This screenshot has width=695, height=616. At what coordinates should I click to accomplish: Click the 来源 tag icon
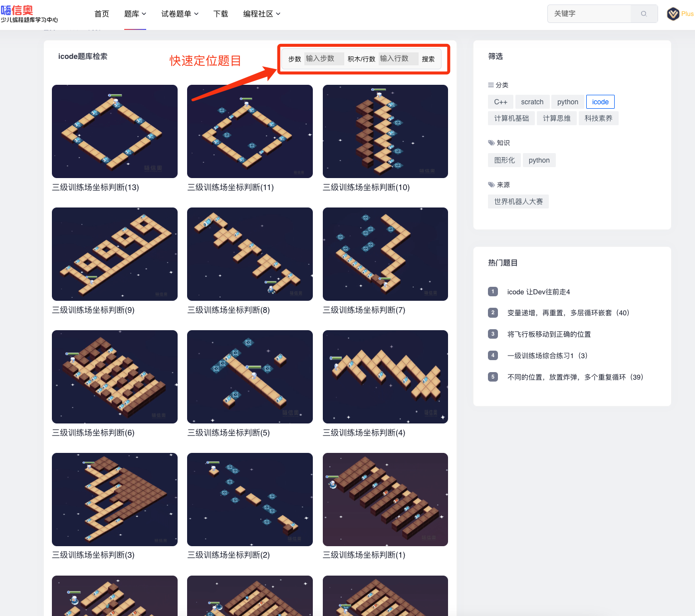pos(491,185)
